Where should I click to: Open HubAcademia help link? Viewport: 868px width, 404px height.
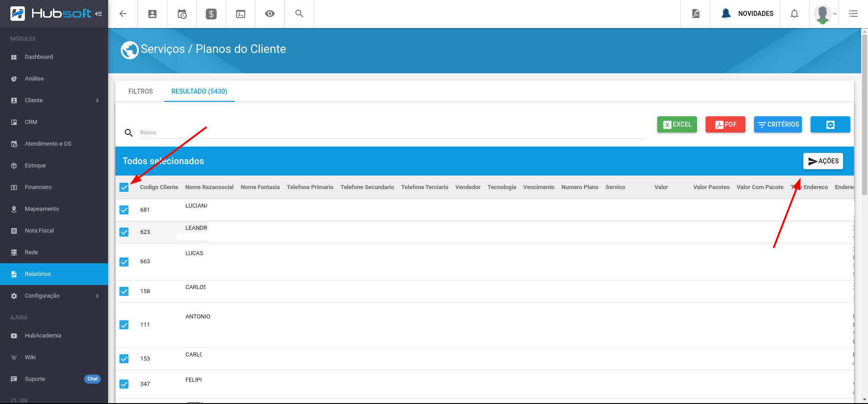[54, 336]
